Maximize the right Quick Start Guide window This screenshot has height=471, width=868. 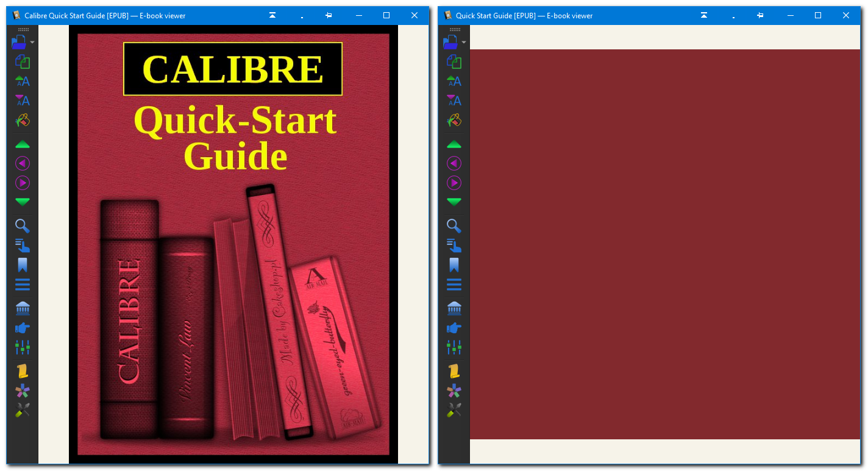click(x=818, y=15)
